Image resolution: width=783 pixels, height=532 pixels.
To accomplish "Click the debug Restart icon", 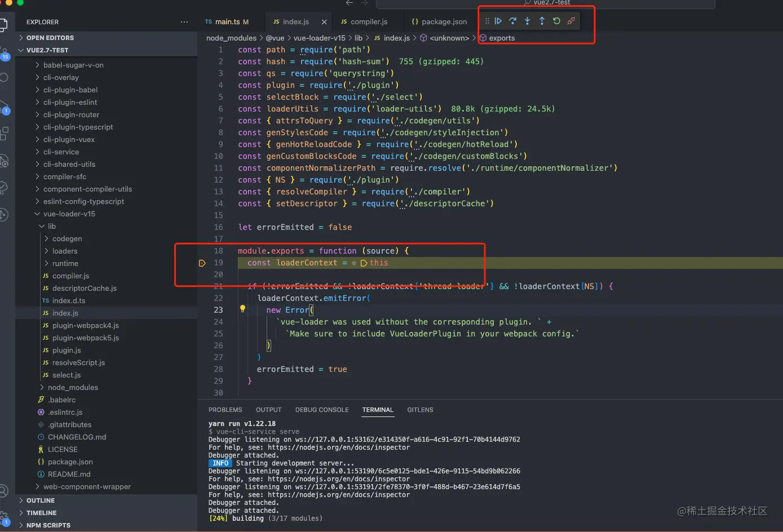I will pyautogui.click(x=557, y=21).
